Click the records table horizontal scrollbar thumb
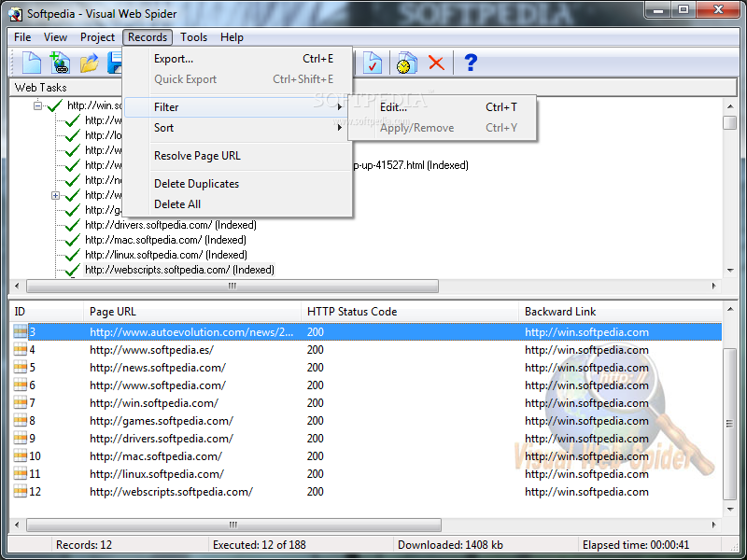The image size is (747, 560). [233, 525]
